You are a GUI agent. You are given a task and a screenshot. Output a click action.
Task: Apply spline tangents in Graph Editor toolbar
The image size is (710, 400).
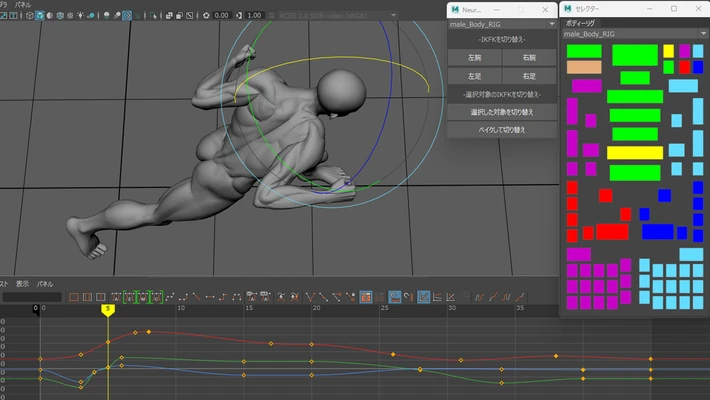coord(170,297)
